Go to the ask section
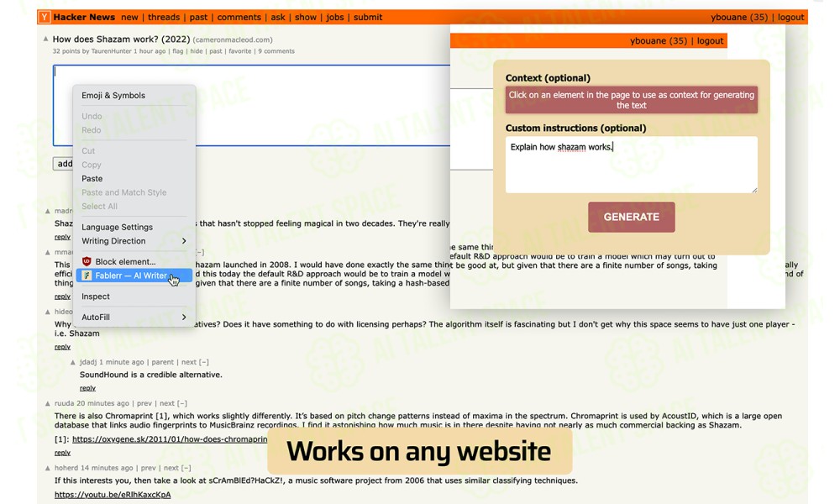The image size is (840, 504). (x=278, y=17)
